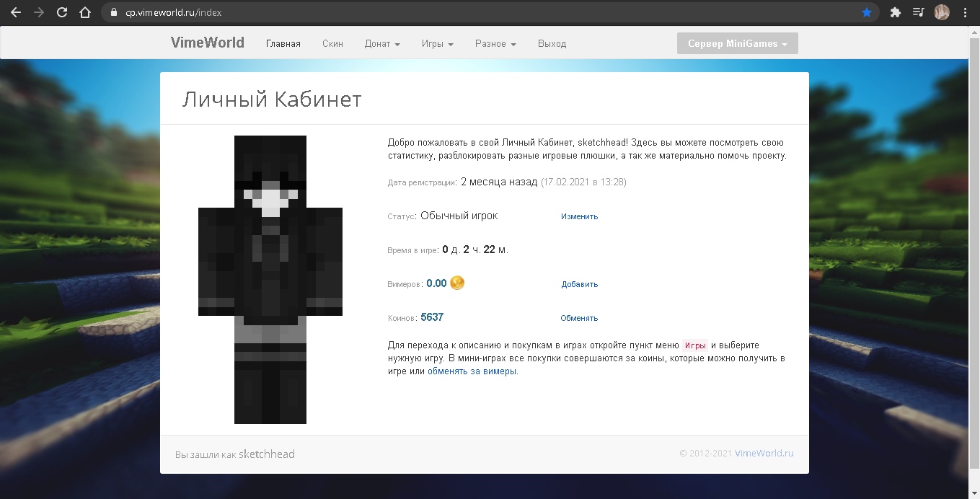Image resolution: width=980 pixels, height=499 pixels.
Task: Click the gold vimer coin icon
Action: 457,283
